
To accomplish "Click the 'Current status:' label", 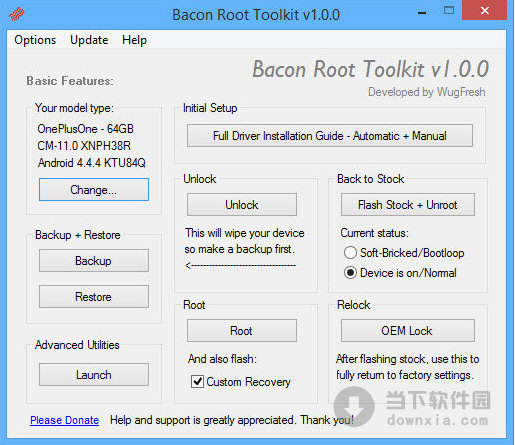I will [x=374, y=233].
